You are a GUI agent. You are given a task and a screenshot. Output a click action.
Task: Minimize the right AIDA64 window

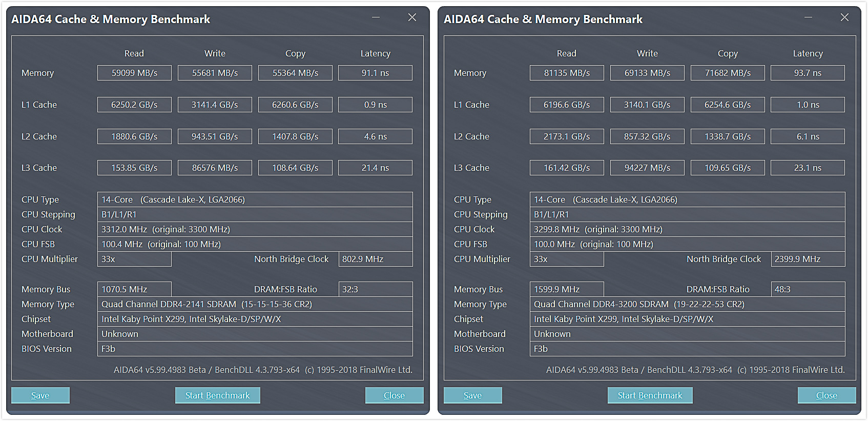pyautogui.click(x=808, y=17)
